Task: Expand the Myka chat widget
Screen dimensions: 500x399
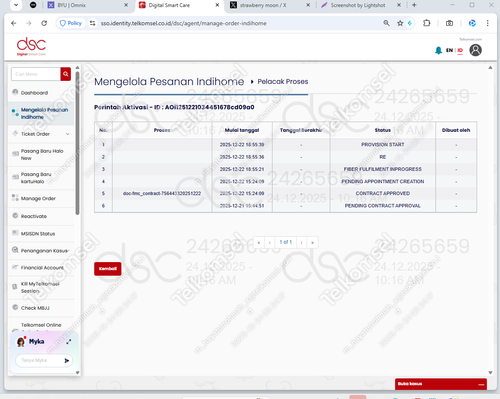Action: tap(69, 342)
